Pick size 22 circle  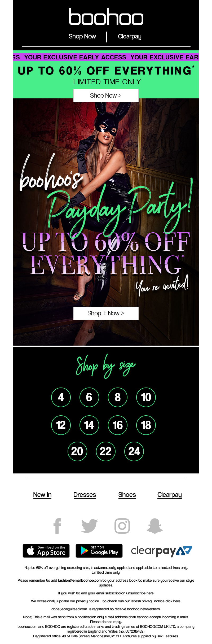106,451
